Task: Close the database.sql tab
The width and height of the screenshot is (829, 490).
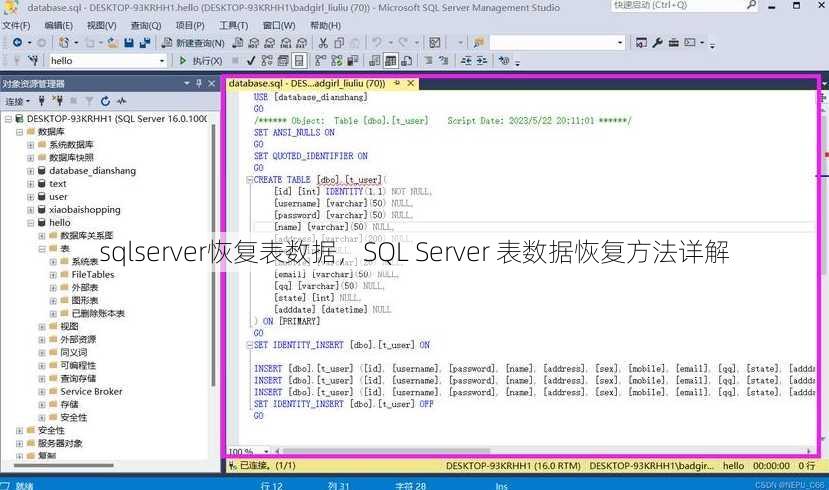Action: pos(410,84)
